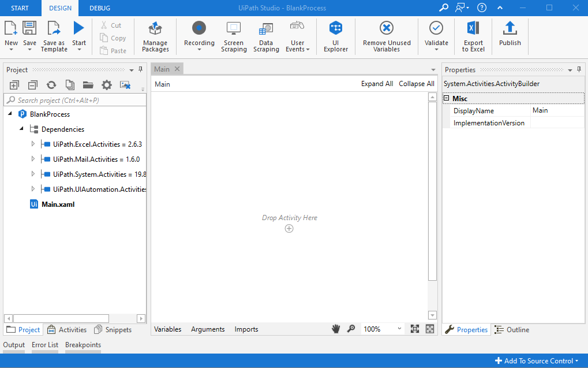Expand UiPath.Excel.Activities dependency

pyautogui.click(x=33, y=144)
